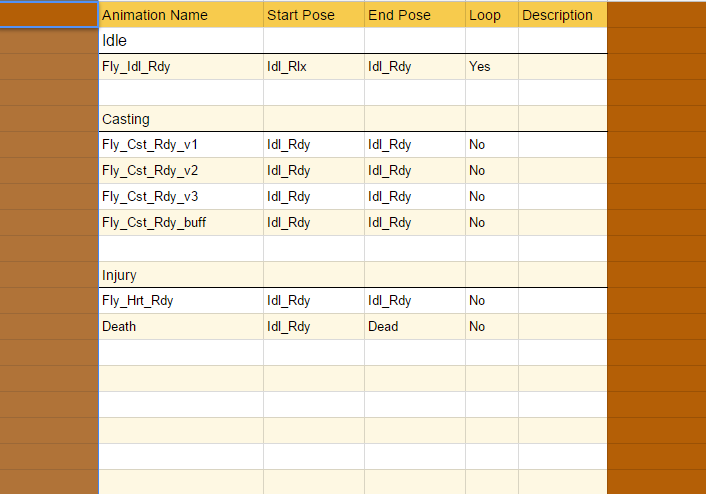Select the End Pose header cell
This screenshot has height=494, width=706.
[x=414, y=15]
